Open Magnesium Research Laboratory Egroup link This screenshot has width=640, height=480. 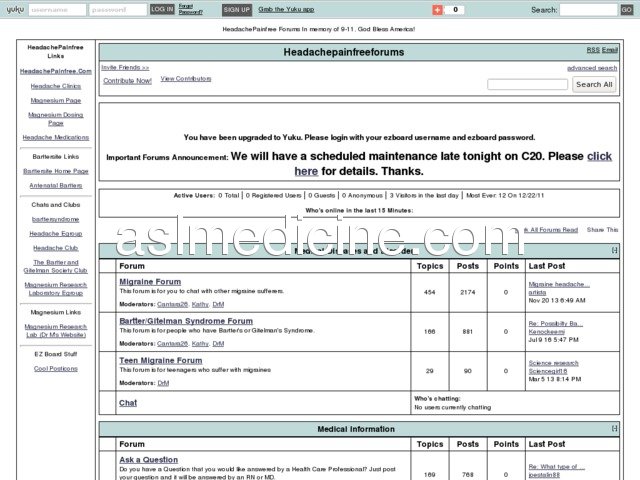coord(56,289)
